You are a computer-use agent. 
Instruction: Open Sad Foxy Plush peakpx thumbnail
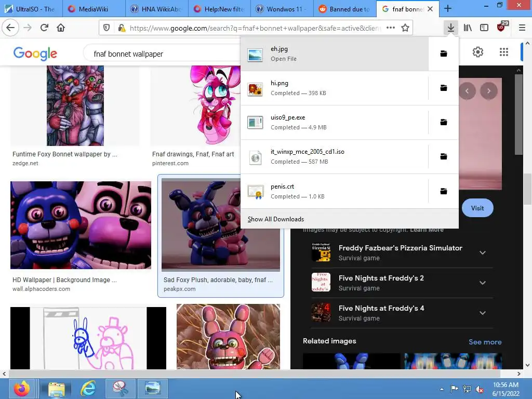pyautogui.click(x=220, y=224)
